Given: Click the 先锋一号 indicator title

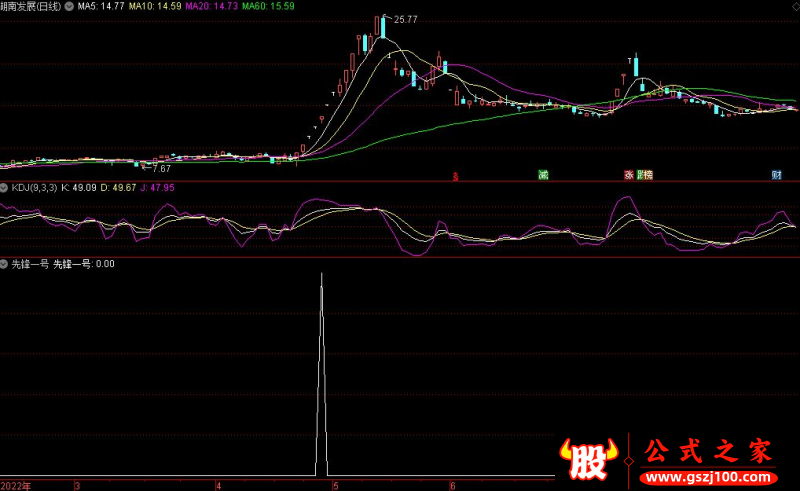Looking at the screenshot, I should point(29,264).
